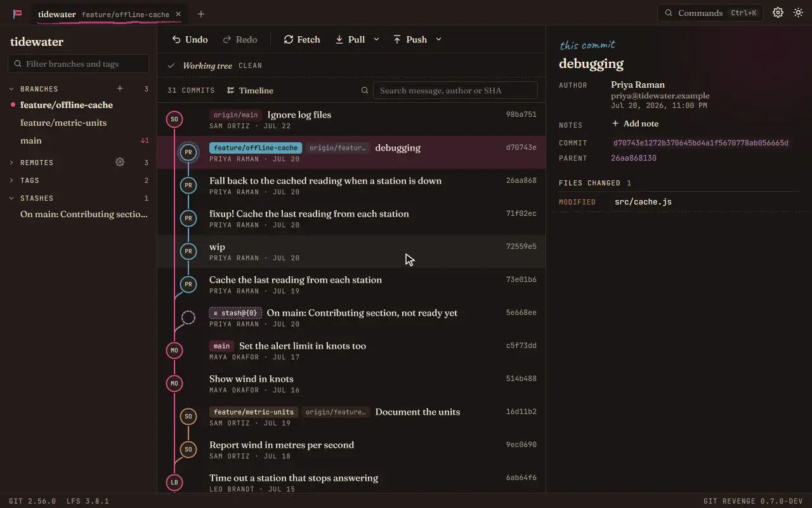This screenshot has width=812, height=508.
Task: Click the dashed stash node in the graph
Action: 188,317
